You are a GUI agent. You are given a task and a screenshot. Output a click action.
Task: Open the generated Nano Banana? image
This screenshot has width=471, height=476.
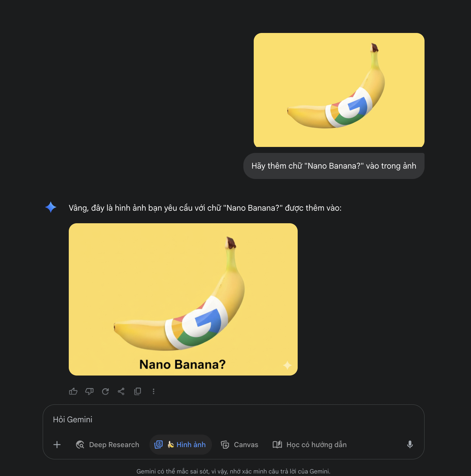(183, 299)
